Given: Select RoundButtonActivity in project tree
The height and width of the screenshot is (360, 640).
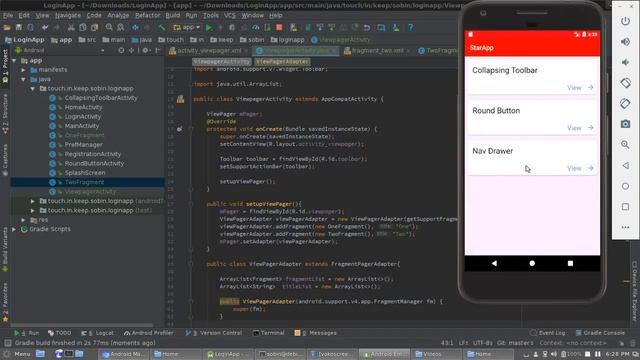Looking at the screenshot, I should (x=94, y=164).
